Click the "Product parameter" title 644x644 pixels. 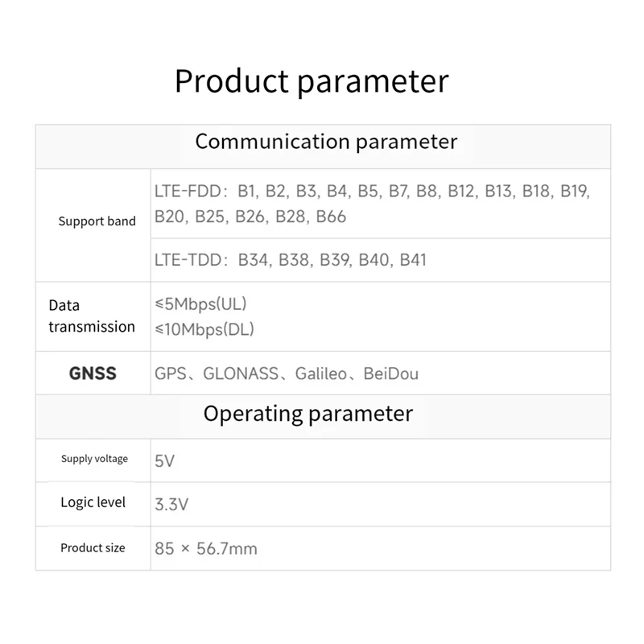312,82
